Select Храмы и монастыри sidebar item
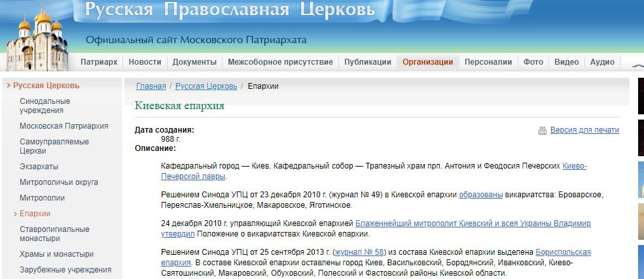 57,254
